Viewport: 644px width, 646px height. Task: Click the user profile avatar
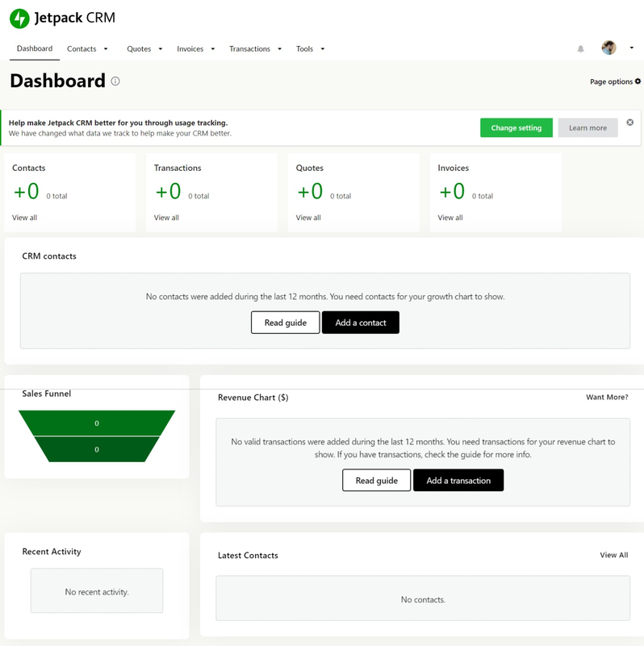[x=608, y=48]
